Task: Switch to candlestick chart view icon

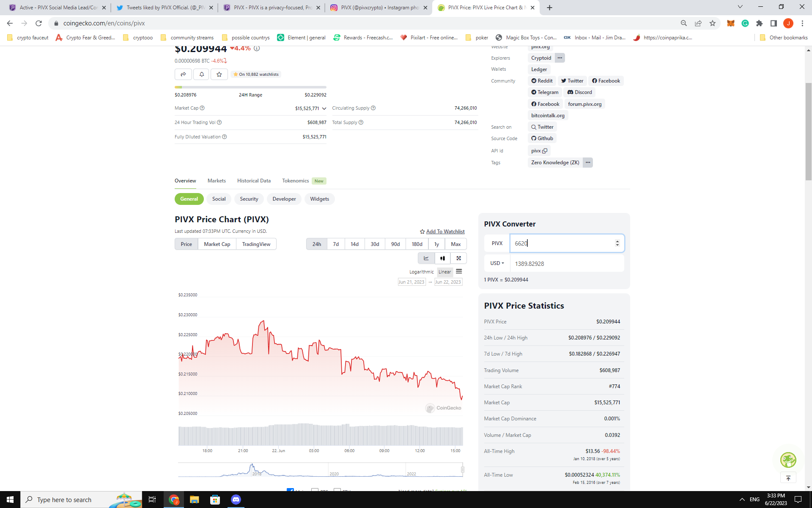Action: click(442, 258)
